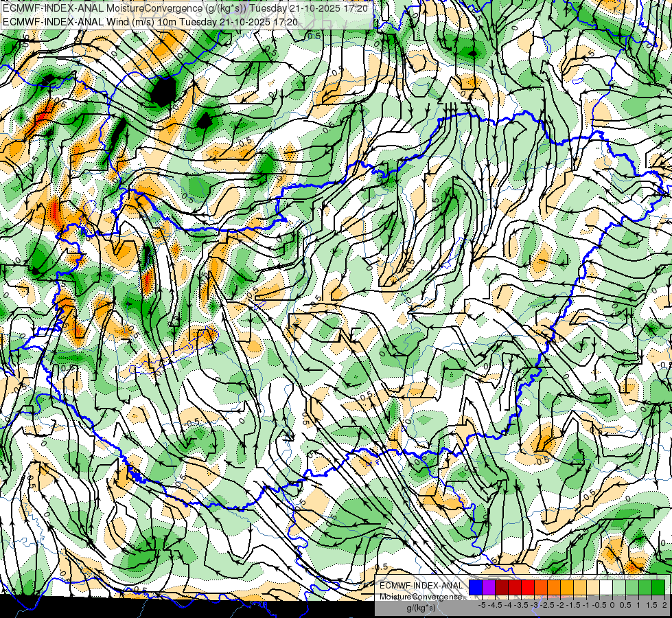Click the largest black convergence maximum blob
The image size is (672, 618).
point(164,91)
